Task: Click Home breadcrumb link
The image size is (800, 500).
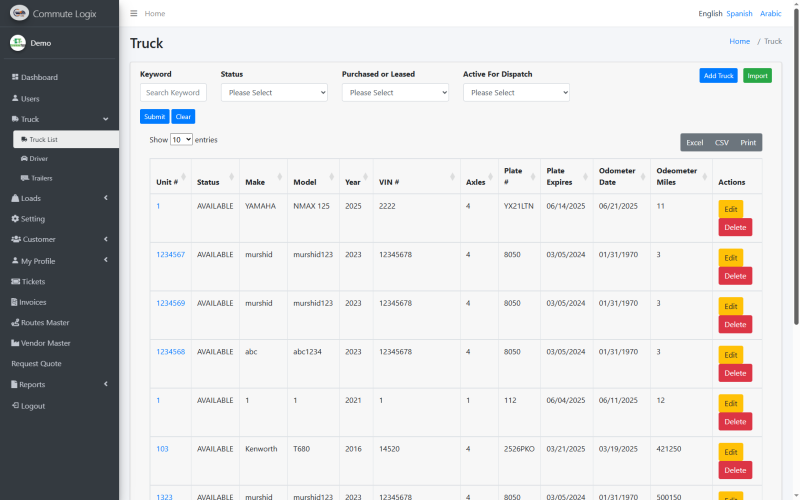Action: [x=739, y=41]
